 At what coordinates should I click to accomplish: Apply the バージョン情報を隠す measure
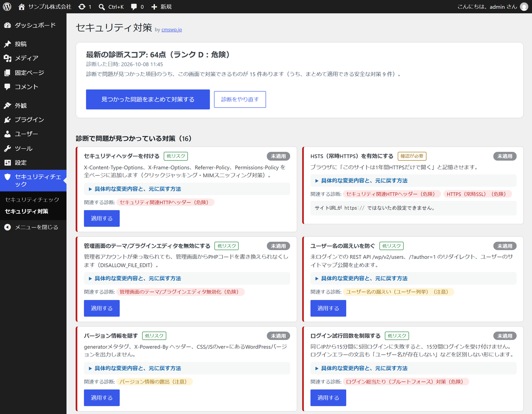pyautogui.click(x=102, y=398)
